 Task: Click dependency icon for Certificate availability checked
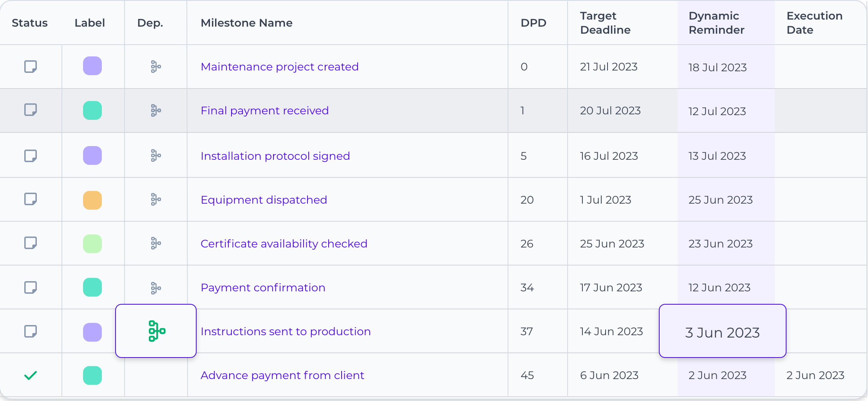pyautogui.click(x=156, y=244)
